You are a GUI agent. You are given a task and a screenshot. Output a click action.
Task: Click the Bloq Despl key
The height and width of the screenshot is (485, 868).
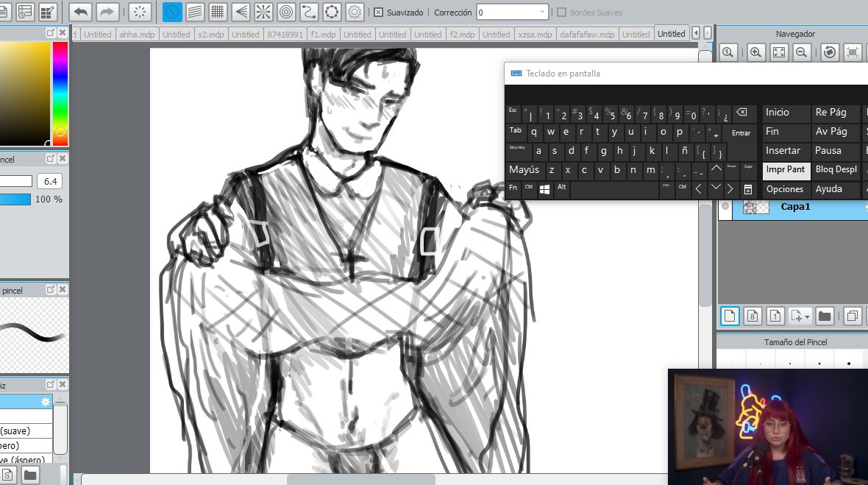point(836,169)
